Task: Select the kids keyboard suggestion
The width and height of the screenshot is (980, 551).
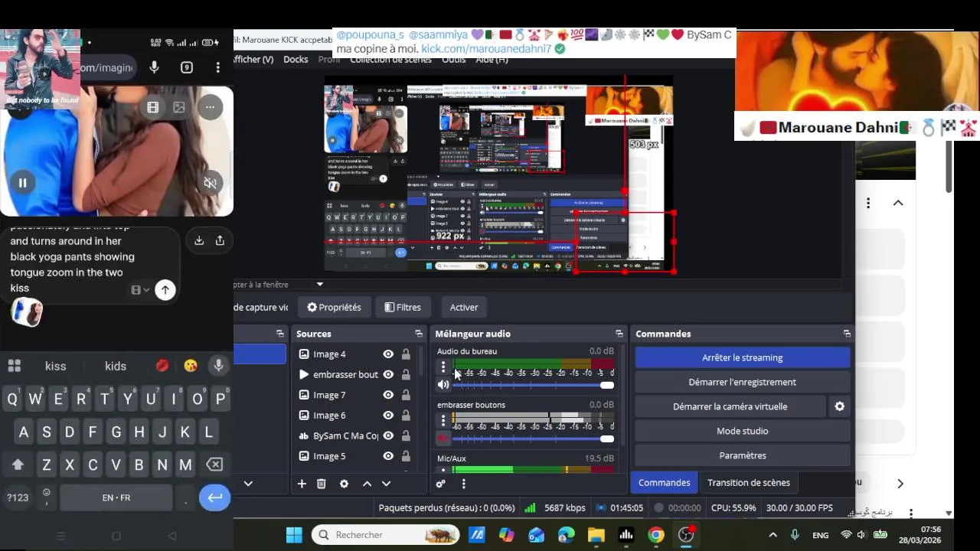Action: (116, 366)
